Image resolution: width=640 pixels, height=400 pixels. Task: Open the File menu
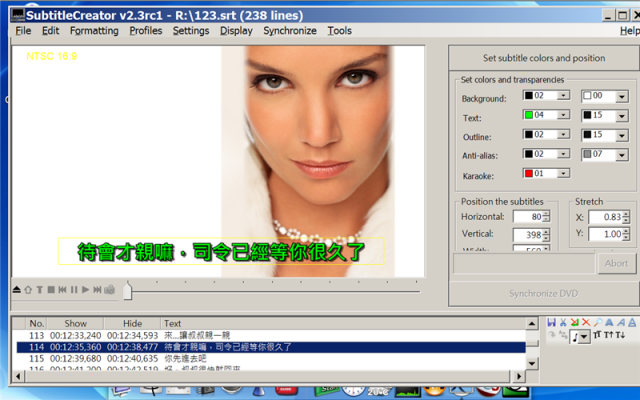point(23,31)
